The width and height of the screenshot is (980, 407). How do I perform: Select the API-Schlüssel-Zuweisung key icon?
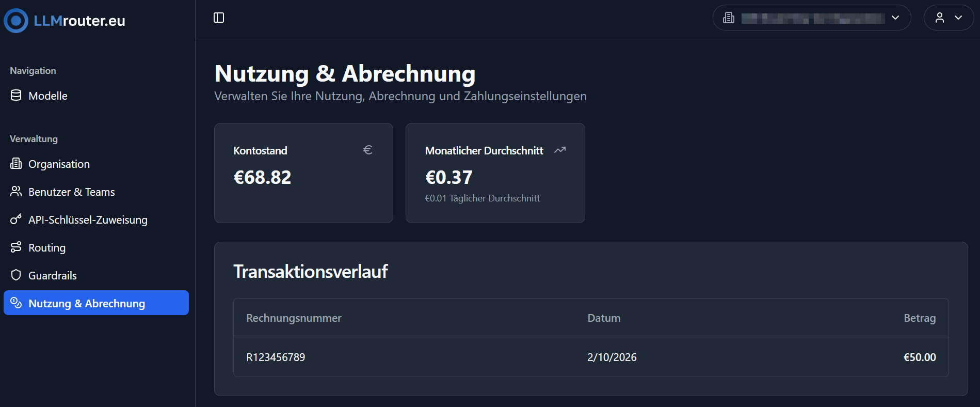pos(15,219)
